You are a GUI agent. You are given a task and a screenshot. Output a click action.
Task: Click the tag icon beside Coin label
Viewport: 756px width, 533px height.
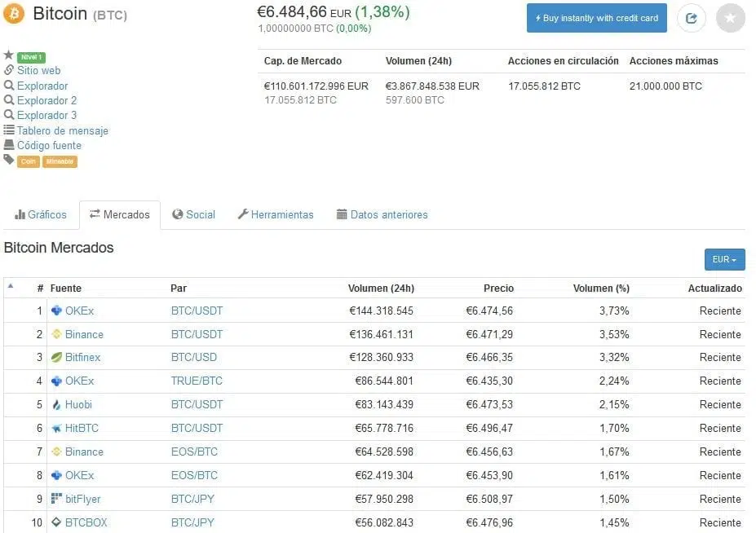click(9, 160)
